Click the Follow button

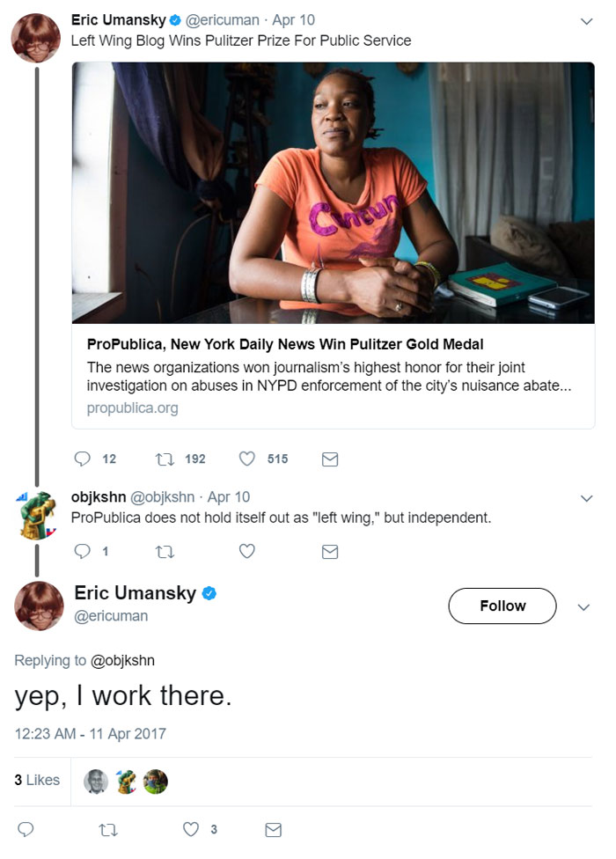tap(502, 606)
